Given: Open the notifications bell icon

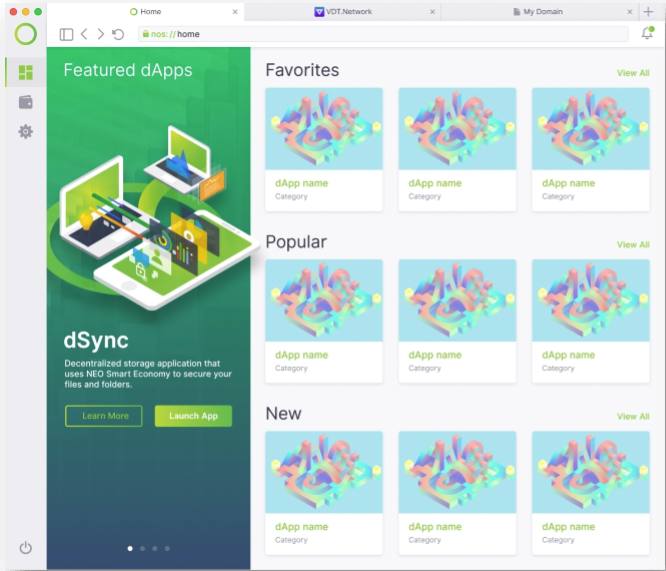Looking at the screenshot, I should pyautogui.click(x=647, y=33).
